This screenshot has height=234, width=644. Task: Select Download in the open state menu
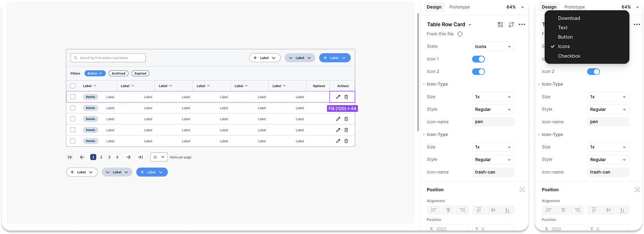click(569, 18)
